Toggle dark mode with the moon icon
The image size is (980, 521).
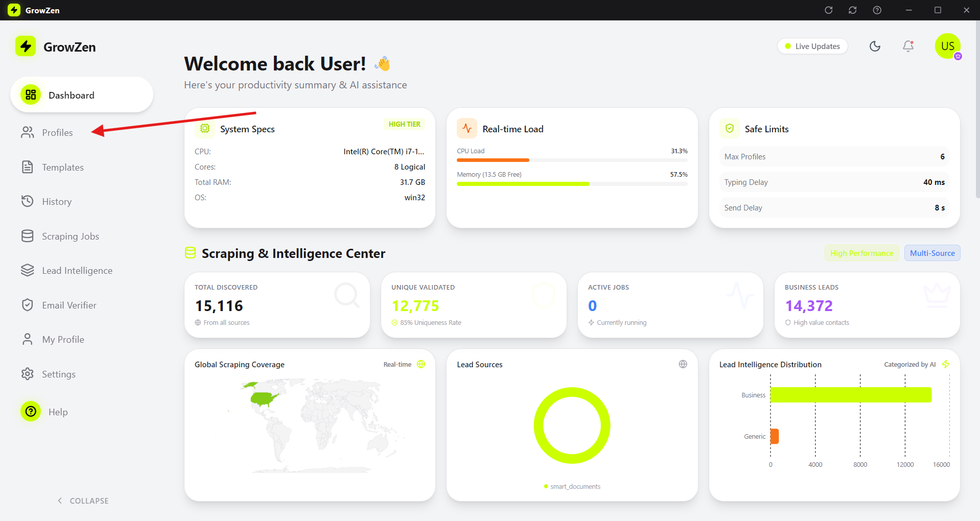875,46
